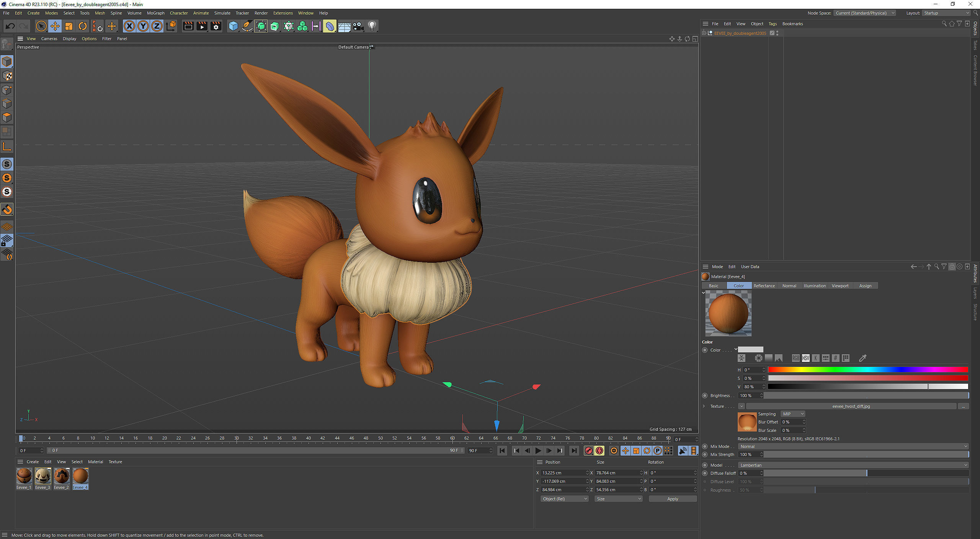Switch to Polygons mode in the left toolbar
Image resolution: width=980 pixels, height=539 pixels.
[7, 117]
